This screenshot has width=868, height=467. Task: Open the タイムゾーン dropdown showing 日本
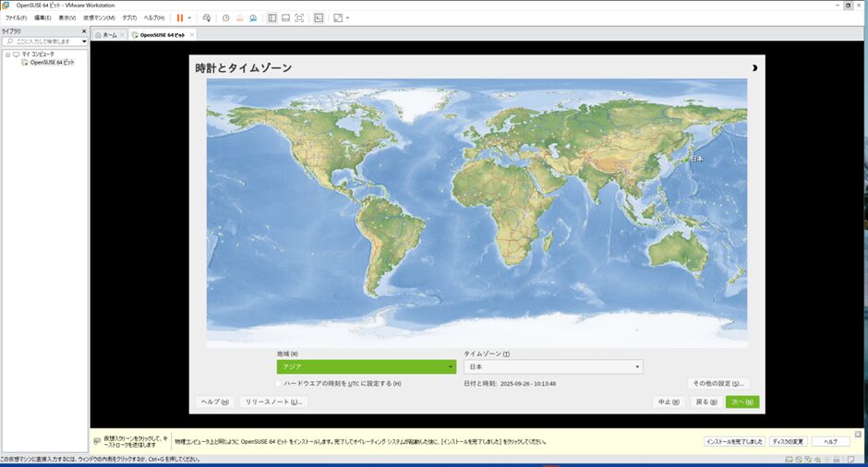coord(552,366)
